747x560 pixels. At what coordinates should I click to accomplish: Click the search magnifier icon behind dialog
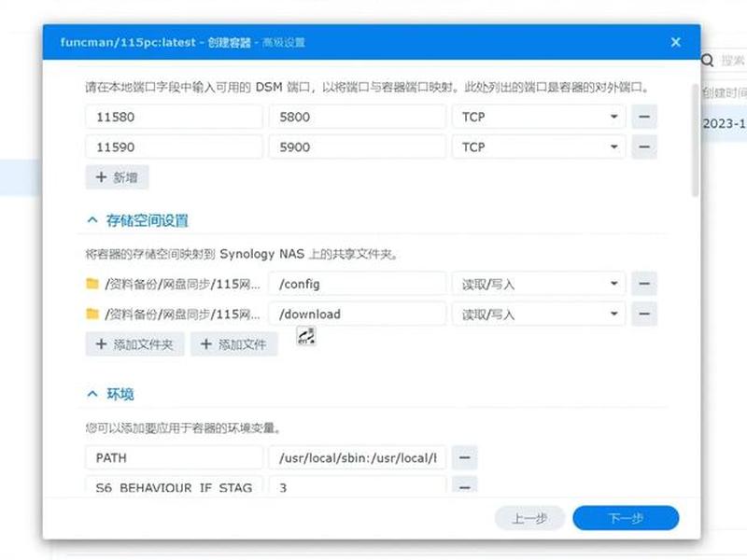point(708,61)
